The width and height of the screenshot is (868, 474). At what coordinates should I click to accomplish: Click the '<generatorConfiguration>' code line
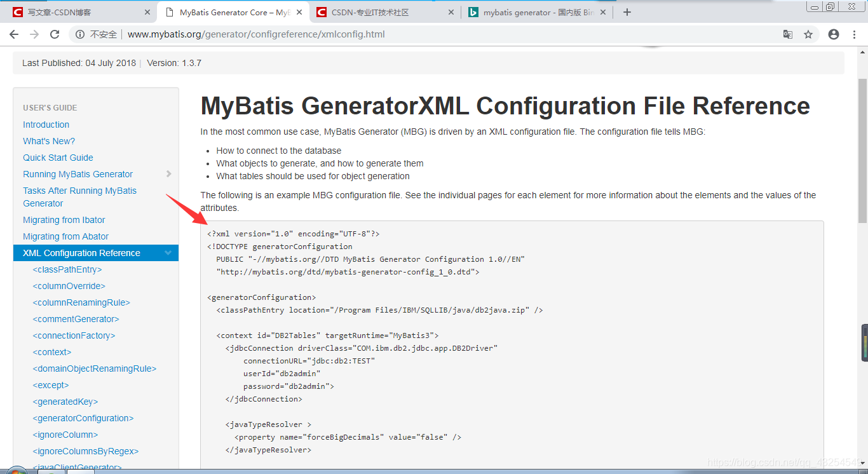262,297
